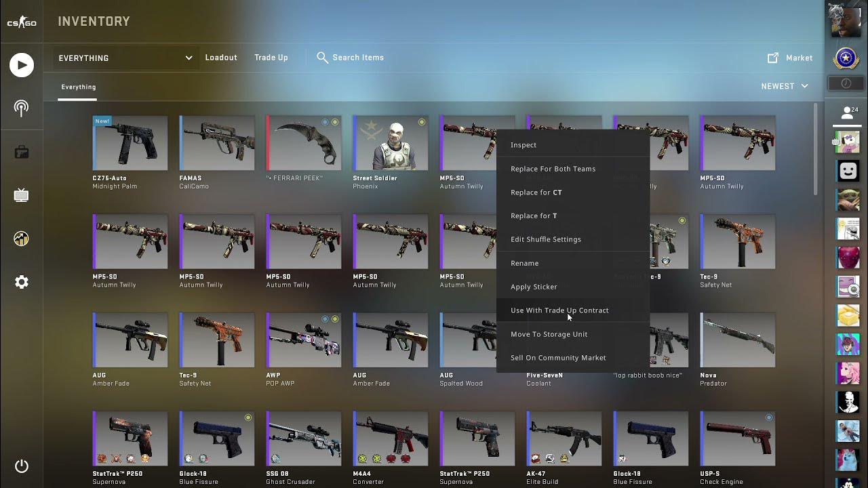
Task: Select the SSG 08 Ghost Crusader item
Action: click(x=303, y=448)
